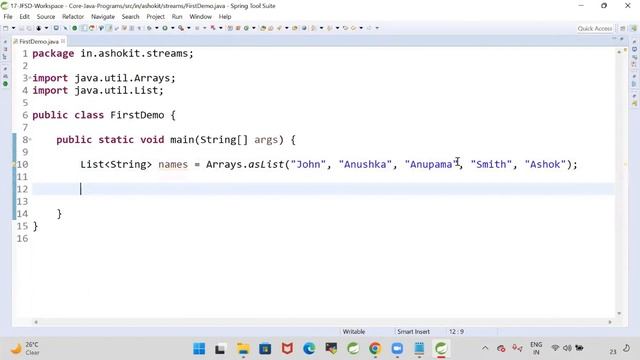Click the horizontal scrollbar left arrow
The width and height of the screenshot is (640, 360).
pyautogui.click(x=36, y=322)
